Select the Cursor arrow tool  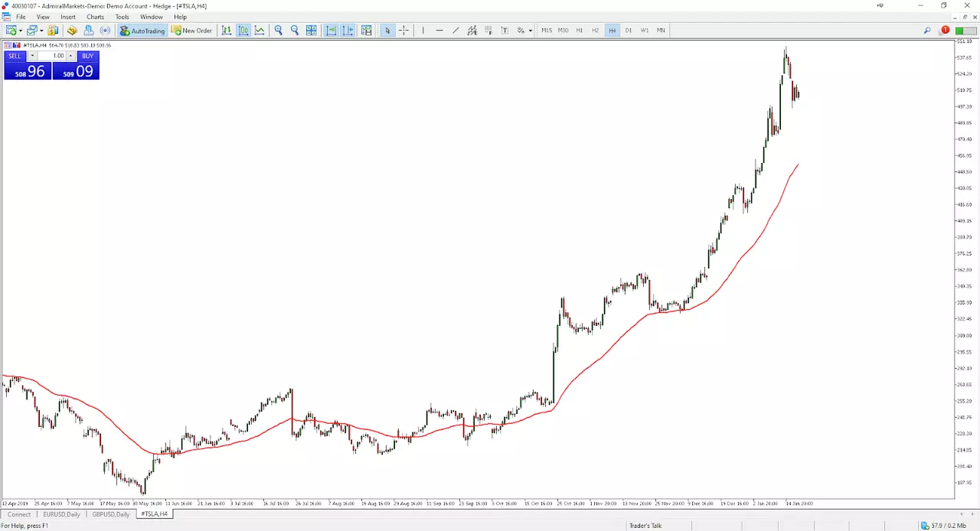click(387, 31)
